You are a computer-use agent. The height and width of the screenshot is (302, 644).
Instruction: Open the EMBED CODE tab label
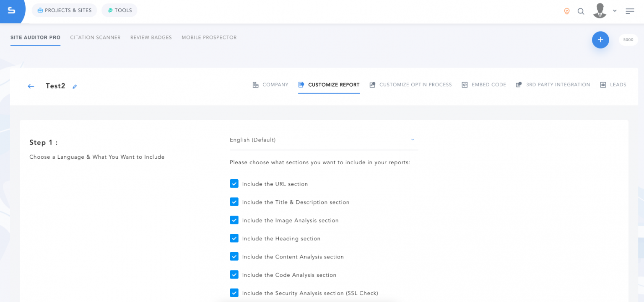pyautogui.click(x=489, y=85)
